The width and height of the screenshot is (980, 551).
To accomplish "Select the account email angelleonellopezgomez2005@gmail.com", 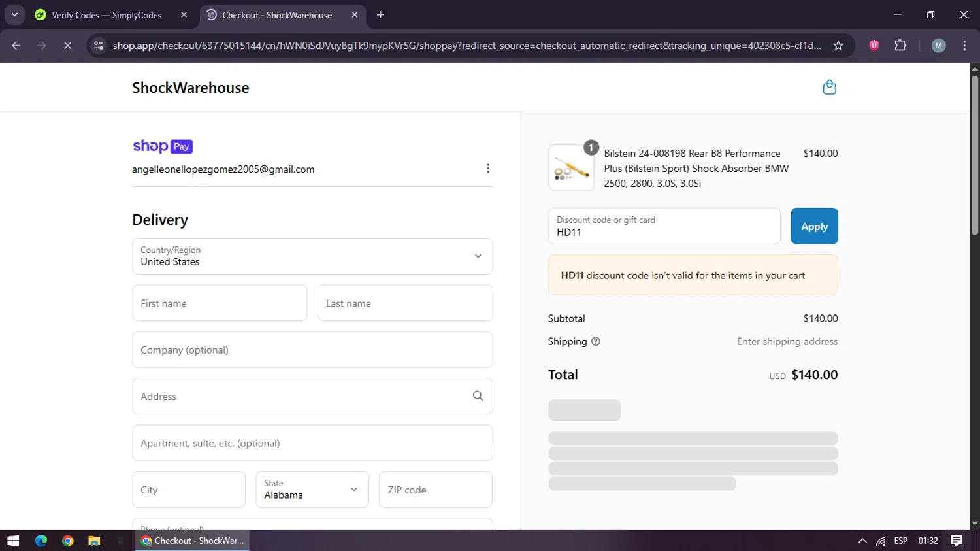I will pyautogui.click(x=223, y=169).
